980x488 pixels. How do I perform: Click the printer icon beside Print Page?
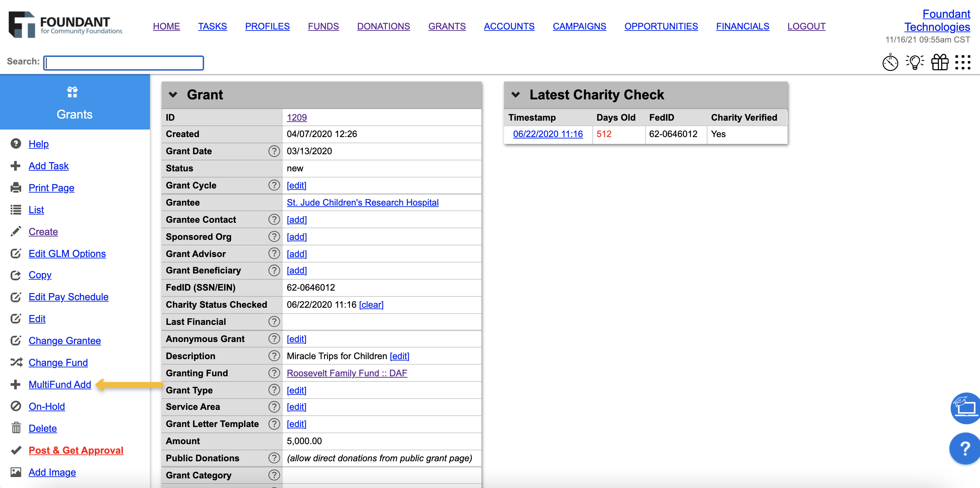click(x=16, y=188)
